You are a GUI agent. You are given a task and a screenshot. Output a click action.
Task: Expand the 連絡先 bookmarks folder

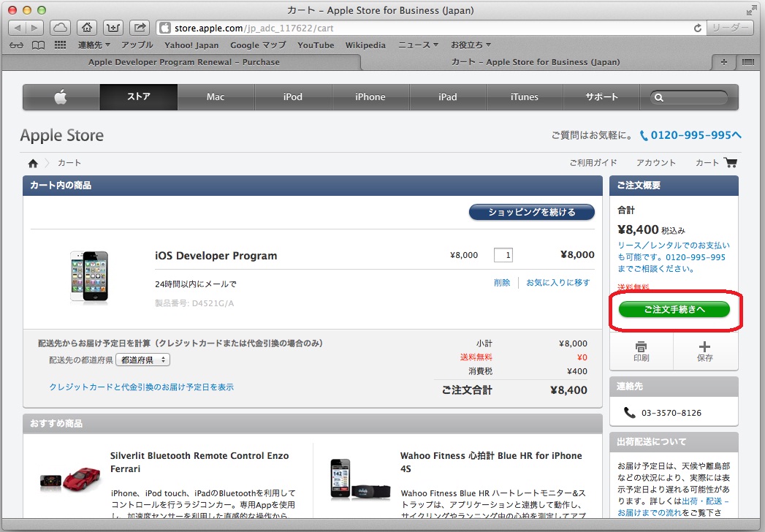[x=95, y=45]
